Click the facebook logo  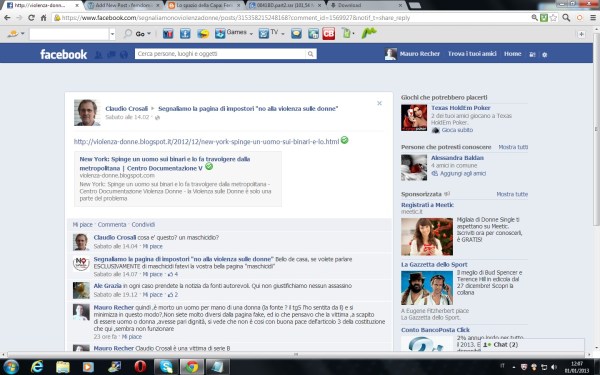[64, 54]
